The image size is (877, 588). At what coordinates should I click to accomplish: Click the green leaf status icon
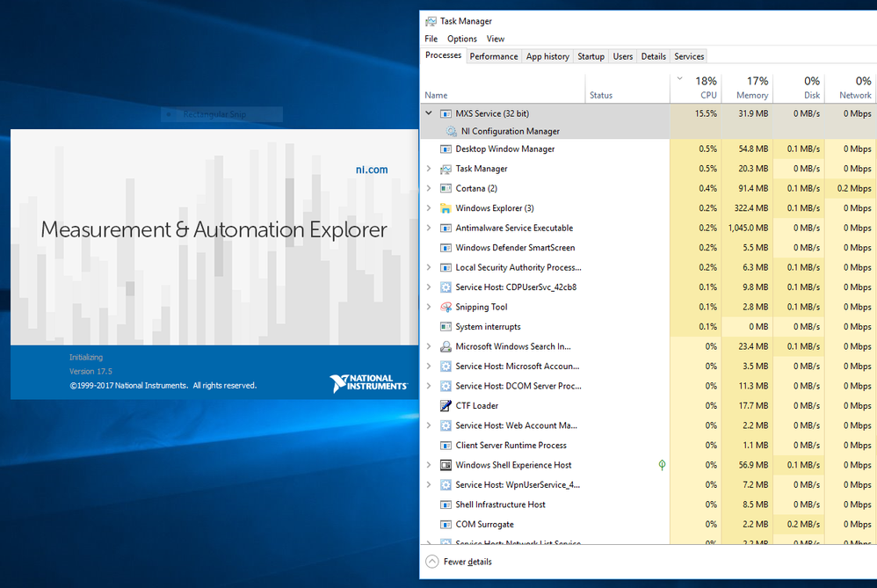point(662,465)
